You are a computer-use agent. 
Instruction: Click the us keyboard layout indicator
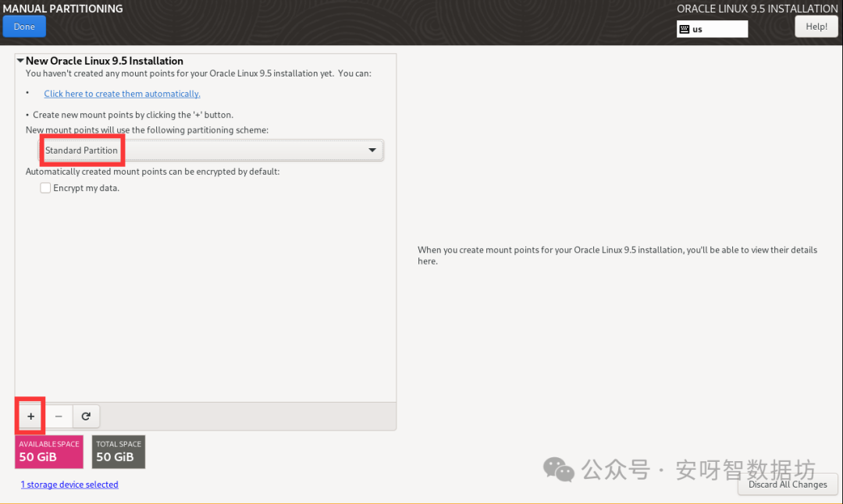point(713,29)
